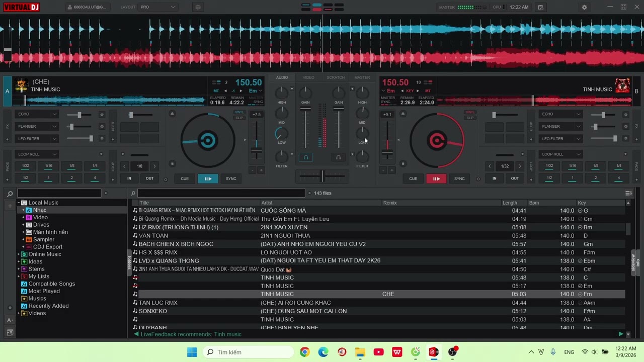Open the Em key dropdown on deck A

coord(256,91)
